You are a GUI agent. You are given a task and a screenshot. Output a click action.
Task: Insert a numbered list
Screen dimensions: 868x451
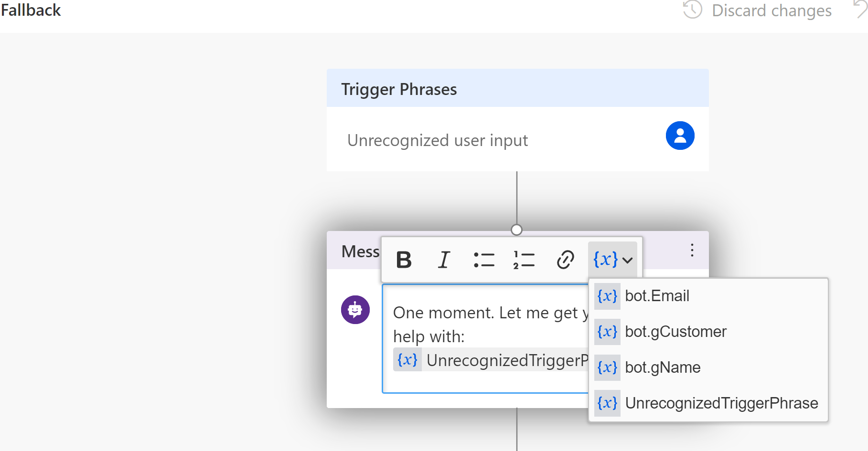tap(524, 260)
